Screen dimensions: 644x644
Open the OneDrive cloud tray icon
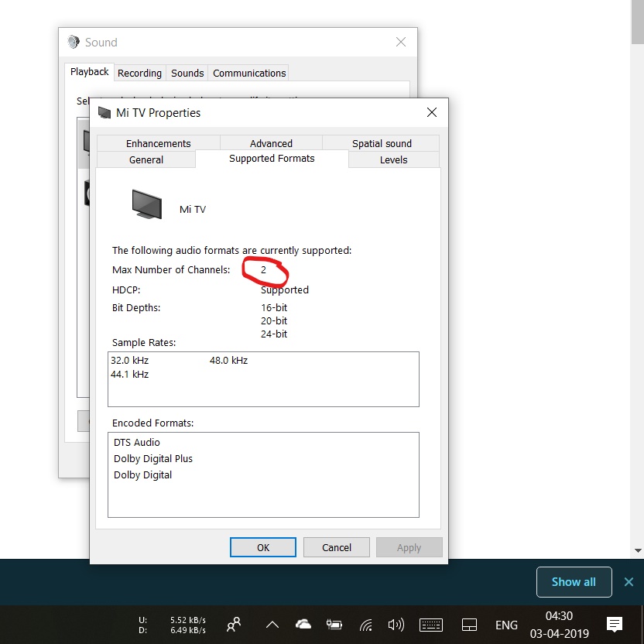tap(303, 625)
